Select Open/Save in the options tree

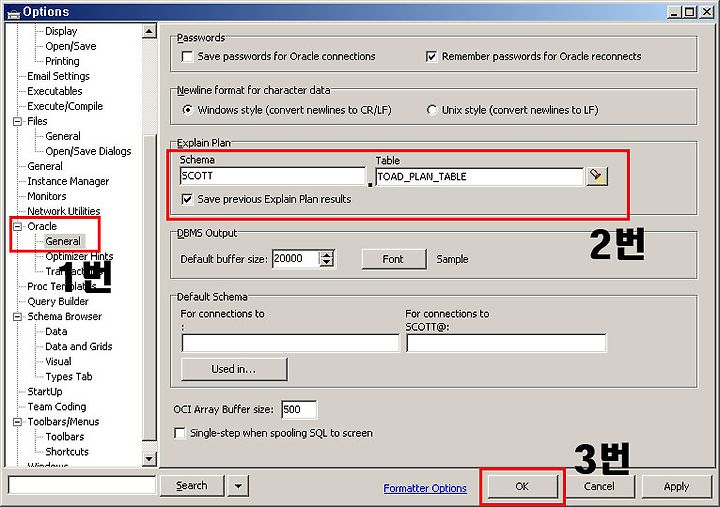(x=71, y=46)
